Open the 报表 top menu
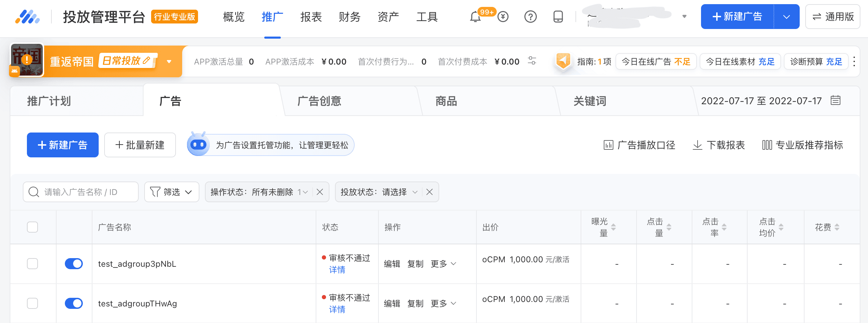Screen dimensions: 868x323 pyautogui.click(x=311, y=17)
